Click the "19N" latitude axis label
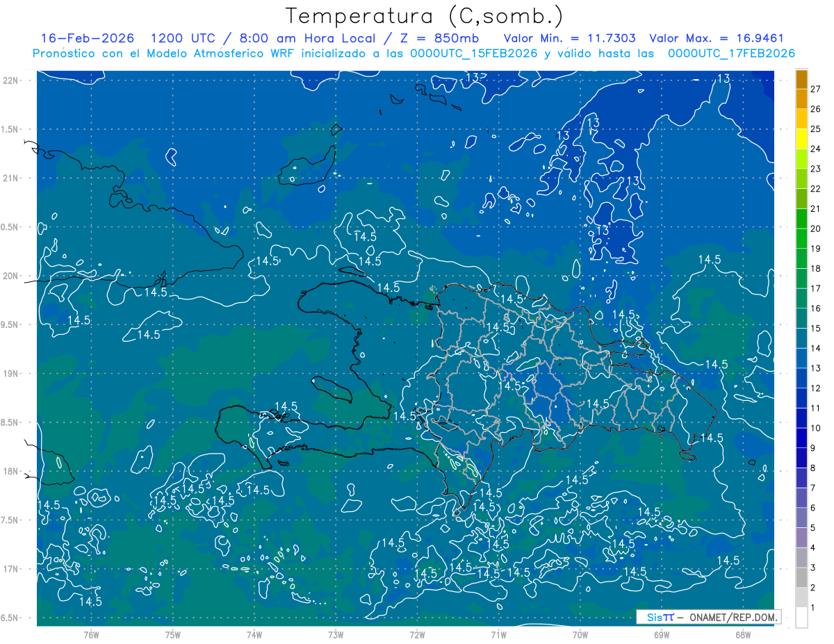This screenshot has width=834, height=644. point(10,374)
